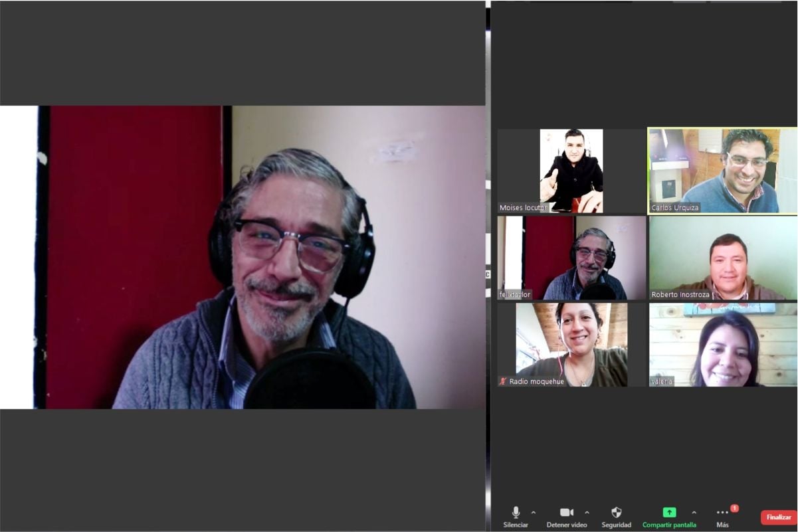
Task: Click the Silenciar text label
Action: [x=516, y=525]
